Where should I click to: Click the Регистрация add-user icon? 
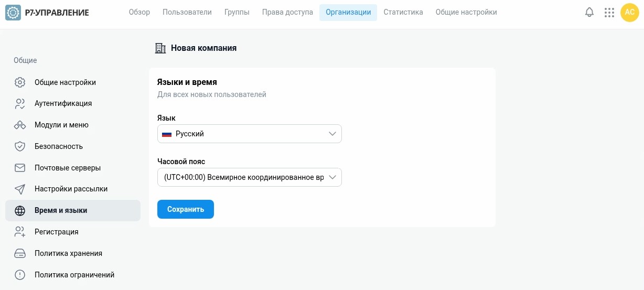click(20, 232)
